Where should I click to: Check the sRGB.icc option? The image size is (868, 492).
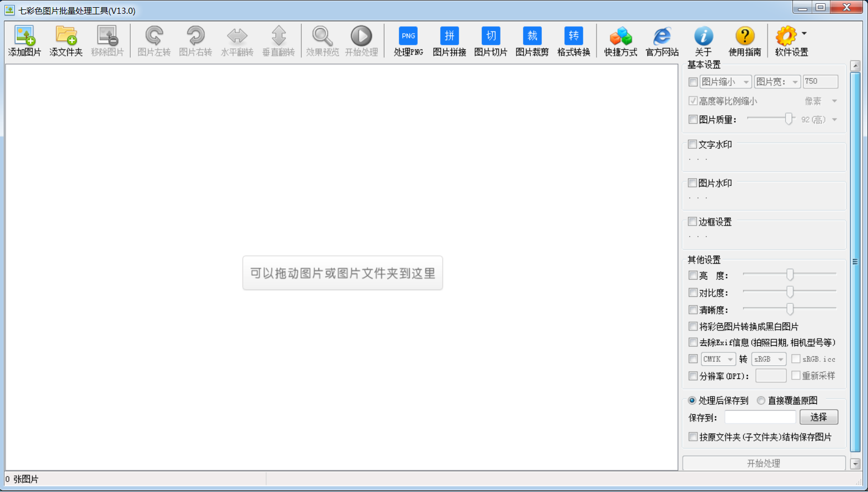coord(796,359)
